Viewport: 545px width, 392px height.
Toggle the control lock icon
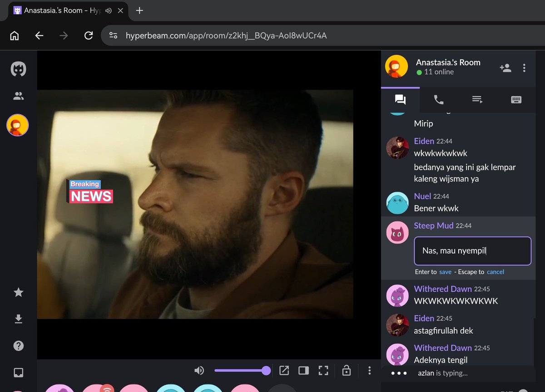[347, 371]
